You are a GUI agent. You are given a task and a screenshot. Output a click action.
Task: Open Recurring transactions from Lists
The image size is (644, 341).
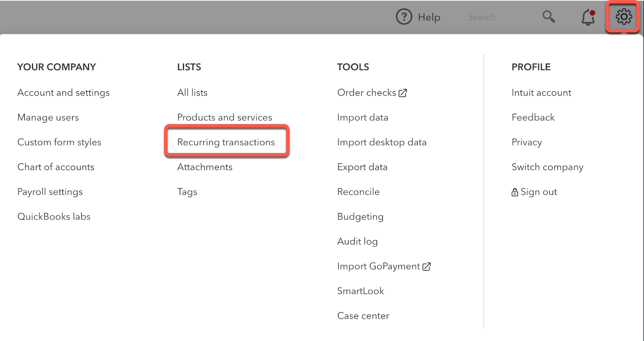[226, 142]
